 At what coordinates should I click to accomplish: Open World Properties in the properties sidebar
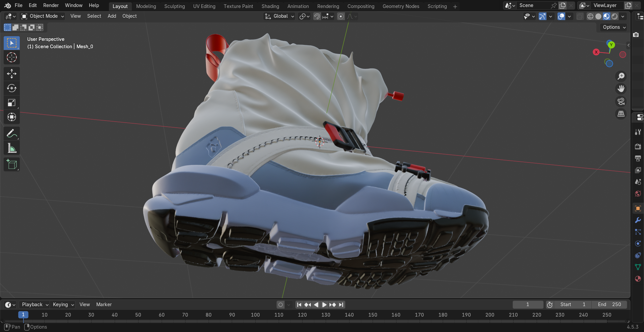tap(638, 193)
